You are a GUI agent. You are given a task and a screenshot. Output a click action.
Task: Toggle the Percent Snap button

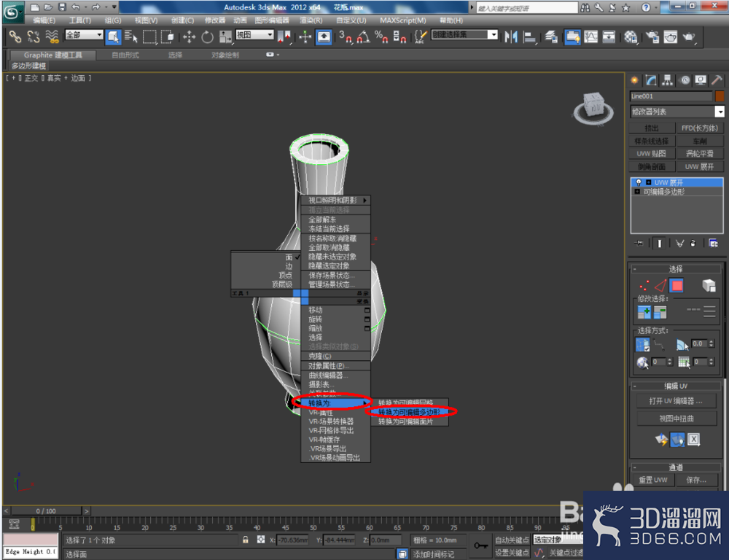click(x=381, y=36)
